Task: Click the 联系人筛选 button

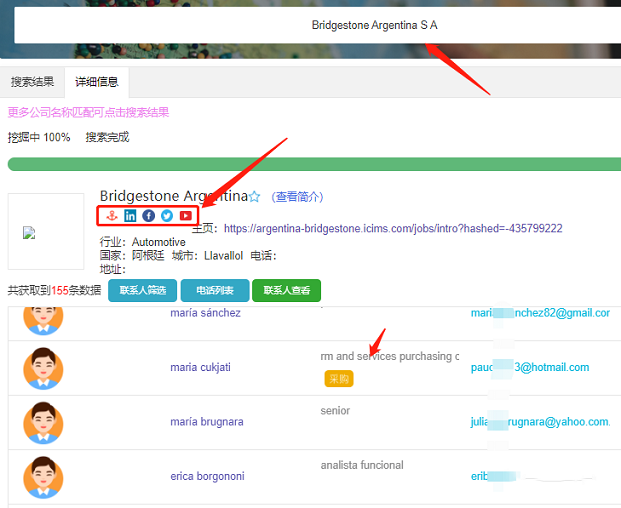Action: point(143,290)
